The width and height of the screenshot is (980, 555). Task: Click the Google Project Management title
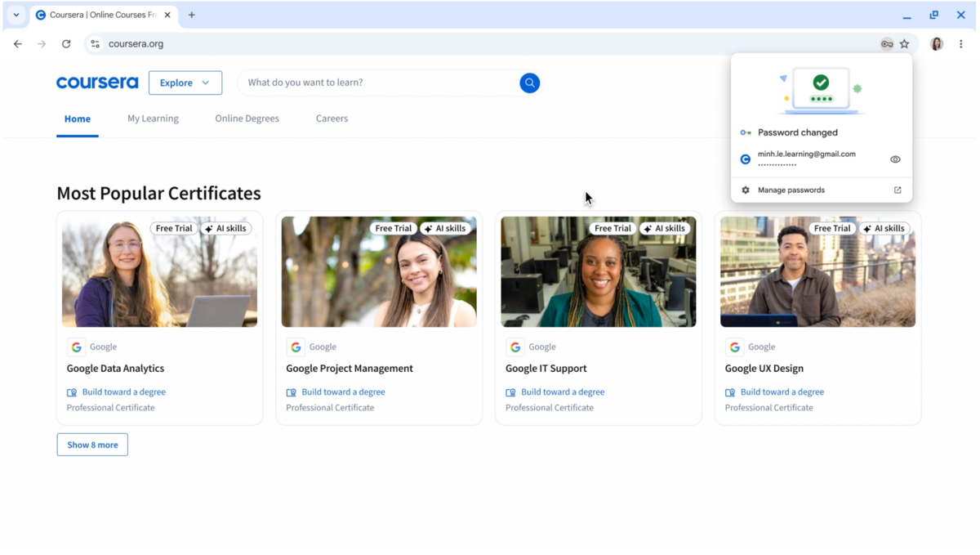(350, 369)
